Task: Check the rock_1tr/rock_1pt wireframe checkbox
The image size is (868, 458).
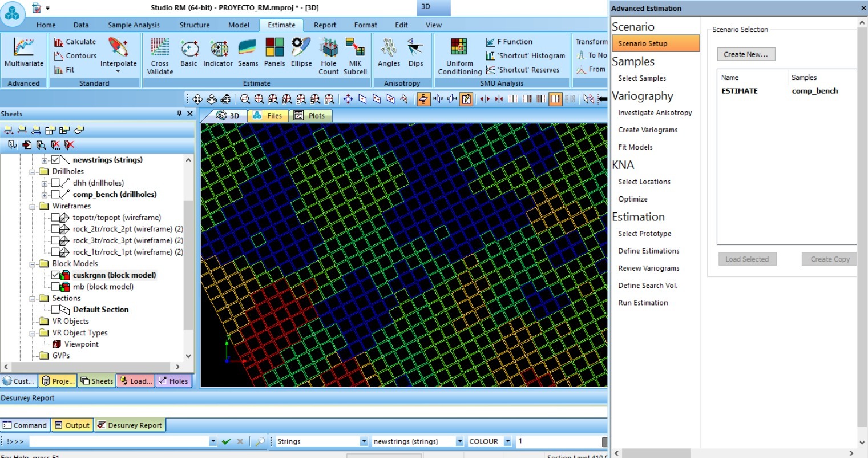Action: [x=55, y=252]
